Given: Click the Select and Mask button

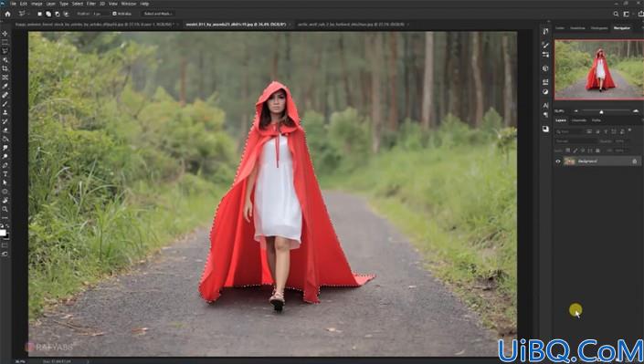Looking at the screenshot, I should (x=158, y=14).
